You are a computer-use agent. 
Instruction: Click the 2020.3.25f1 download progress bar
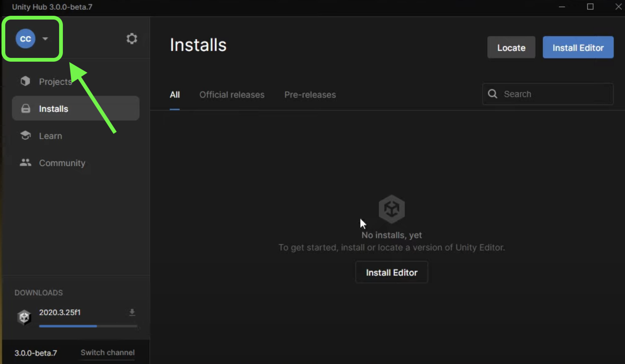[x=88, y=326]
